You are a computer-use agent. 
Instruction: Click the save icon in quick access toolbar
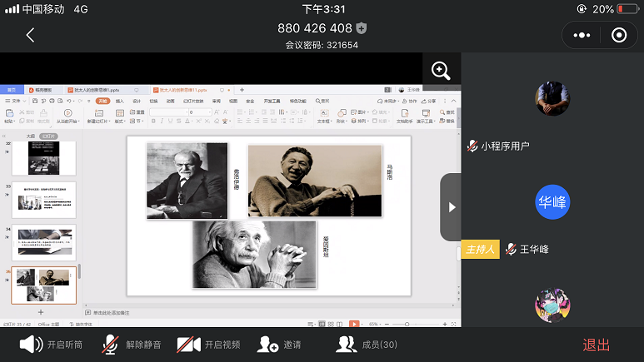click(35, 101)
